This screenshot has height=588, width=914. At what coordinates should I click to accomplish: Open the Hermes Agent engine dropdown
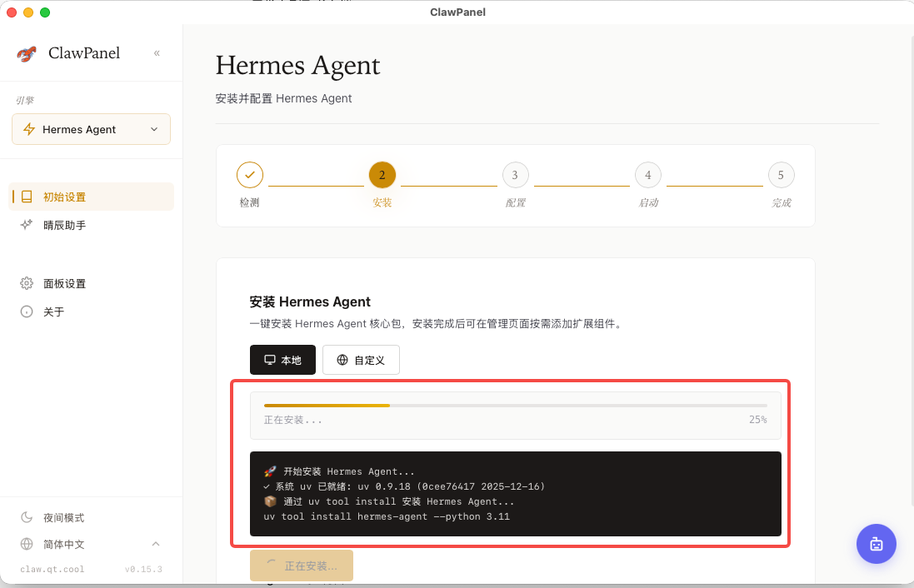[x=91, y=129]
